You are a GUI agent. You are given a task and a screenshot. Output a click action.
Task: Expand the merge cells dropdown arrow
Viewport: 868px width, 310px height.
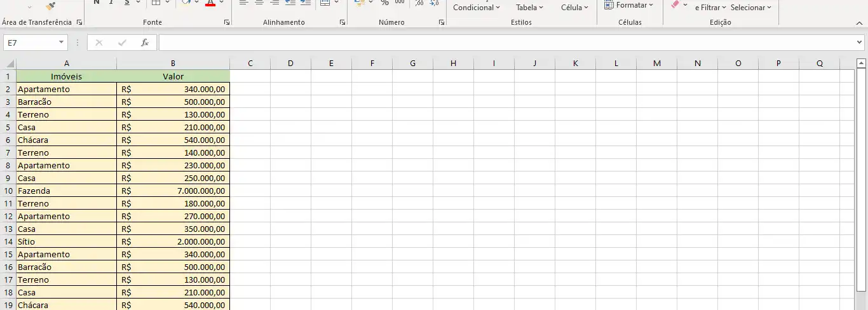pyautogui.click(x=336, y=3)
